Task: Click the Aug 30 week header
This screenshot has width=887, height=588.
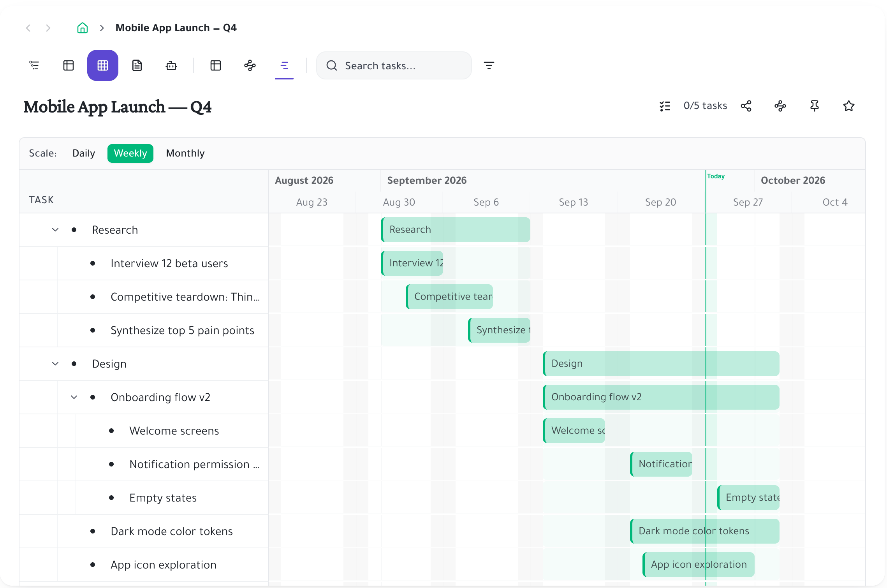Action: 399,202
